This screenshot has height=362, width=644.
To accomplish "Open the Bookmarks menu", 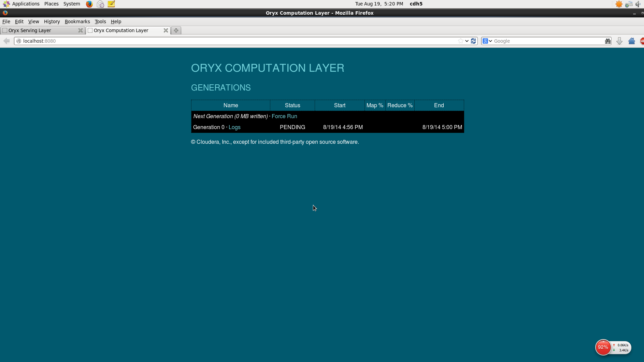I will [77, 22].
